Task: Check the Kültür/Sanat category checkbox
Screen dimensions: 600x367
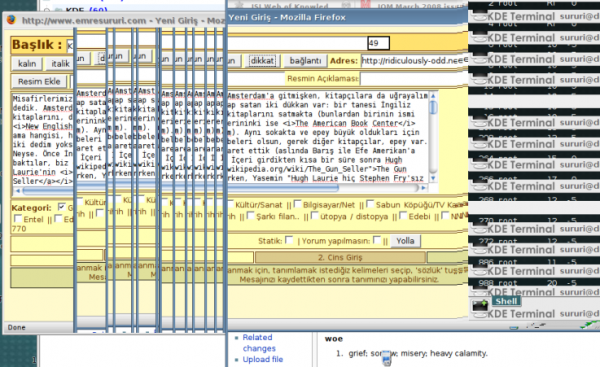Action: [231, 204]
